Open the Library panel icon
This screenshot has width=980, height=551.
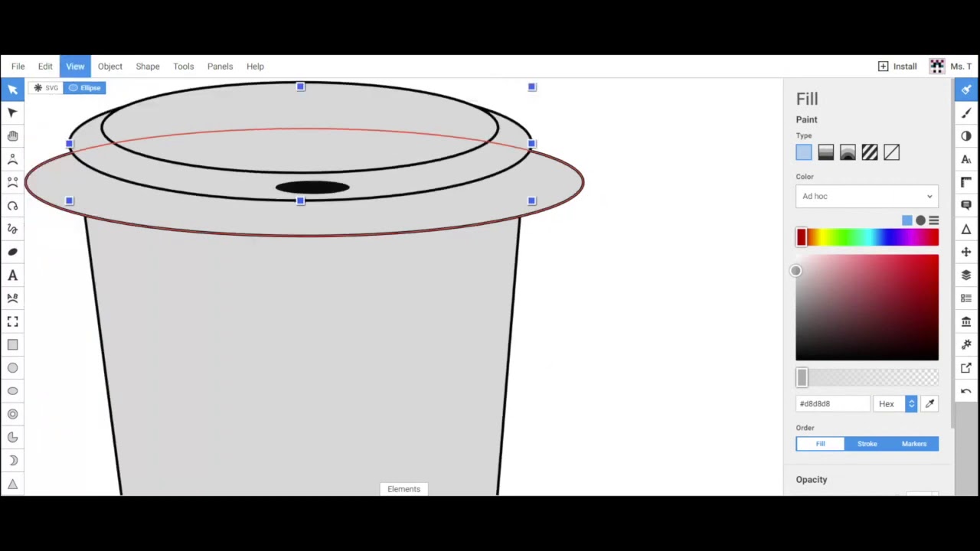(x=966, y=321)
